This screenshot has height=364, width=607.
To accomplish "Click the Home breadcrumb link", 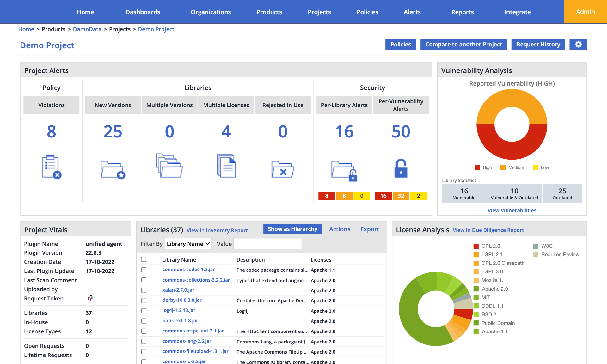I will tap(26, 29).
